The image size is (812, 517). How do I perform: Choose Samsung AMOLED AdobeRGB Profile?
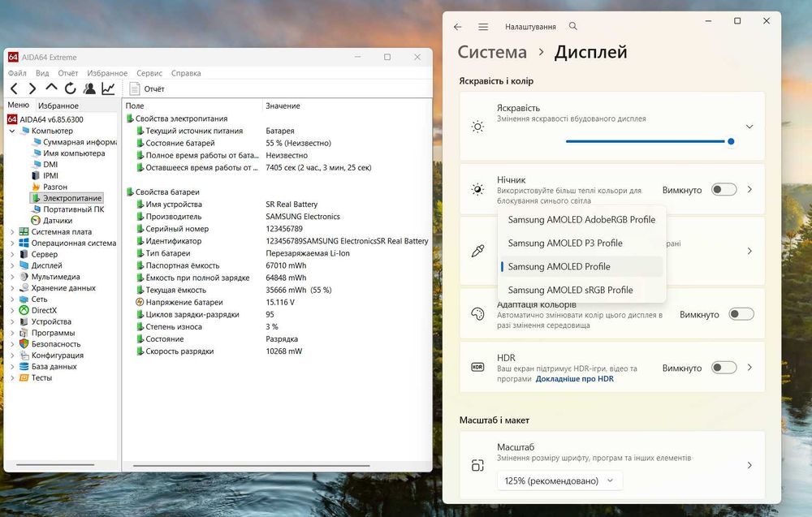[x=581, y=219]
